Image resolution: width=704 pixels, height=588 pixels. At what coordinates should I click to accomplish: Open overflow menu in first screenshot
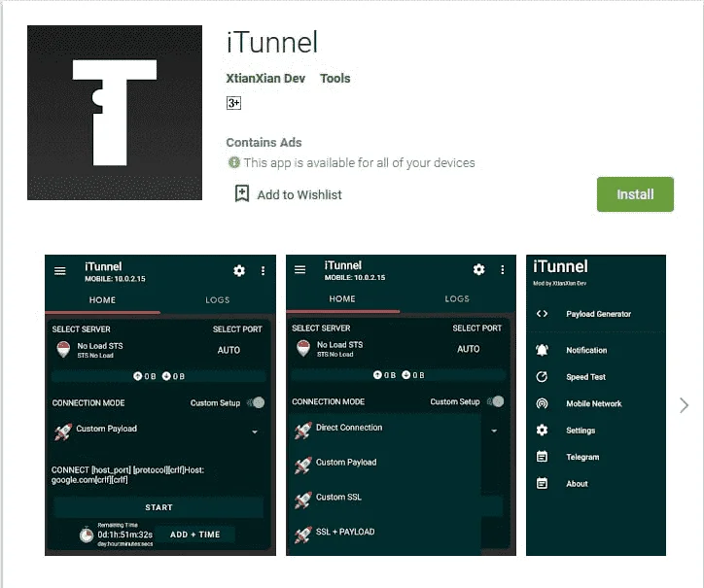(x=264, y=270)
